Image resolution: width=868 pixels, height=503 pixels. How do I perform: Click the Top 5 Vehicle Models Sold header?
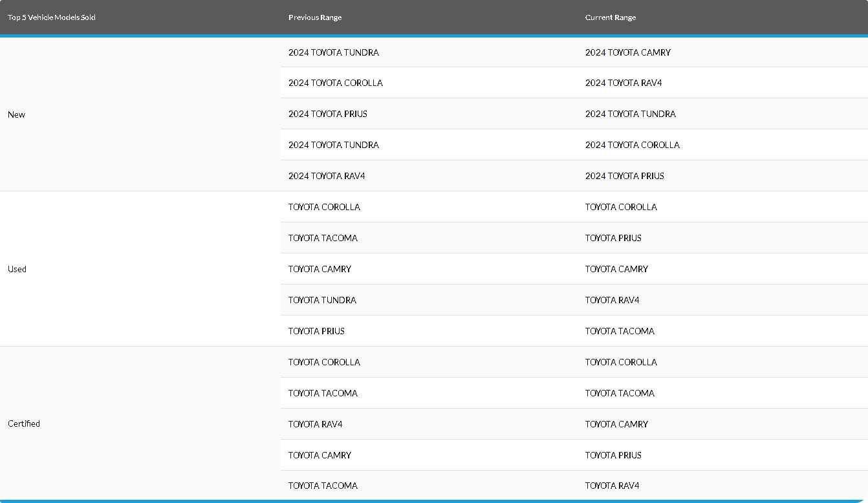tap(52, 17)
